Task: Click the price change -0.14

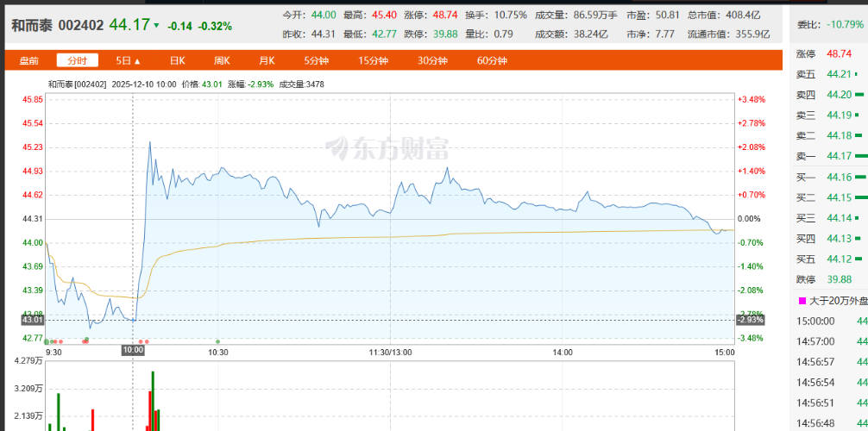Action: pos(179,26)
